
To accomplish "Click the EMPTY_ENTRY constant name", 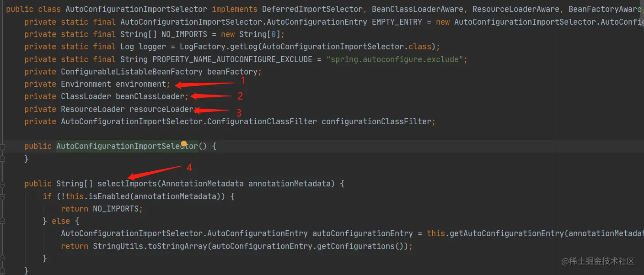I will point(397,22).
